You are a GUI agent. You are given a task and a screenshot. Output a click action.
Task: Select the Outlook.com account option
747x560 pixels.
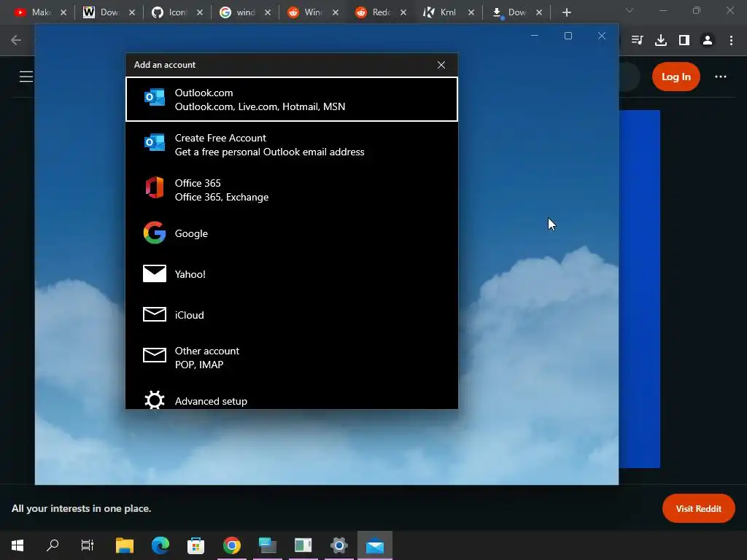[292, 99]
